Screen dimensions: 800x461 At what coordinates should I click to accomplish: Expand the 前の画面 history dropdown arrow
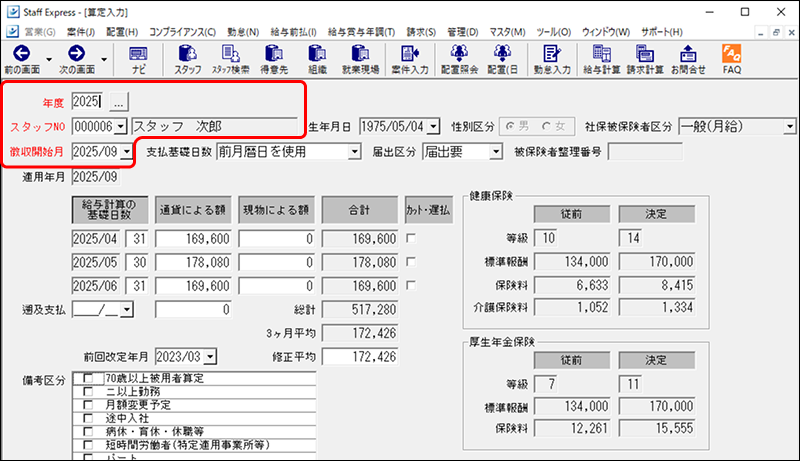[x=49, y=59]
